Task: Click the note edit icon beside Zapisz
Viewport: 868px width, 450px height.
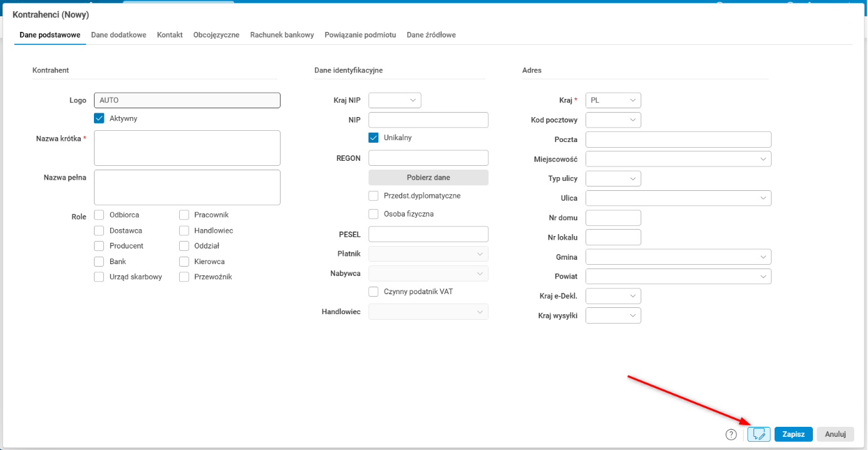Action: [x=759, y=434]
